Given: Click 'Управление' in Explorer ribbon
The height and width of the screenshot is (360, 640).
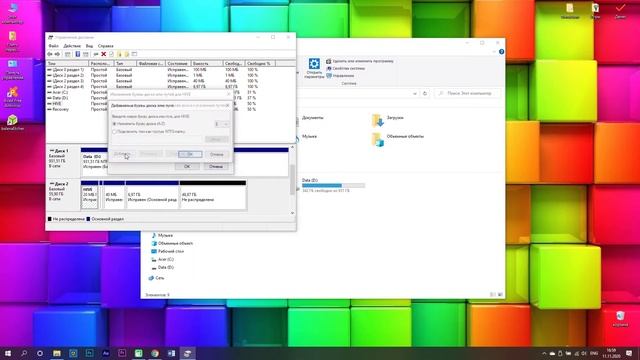Looking at the screenshot, I should tap(340, 76).
